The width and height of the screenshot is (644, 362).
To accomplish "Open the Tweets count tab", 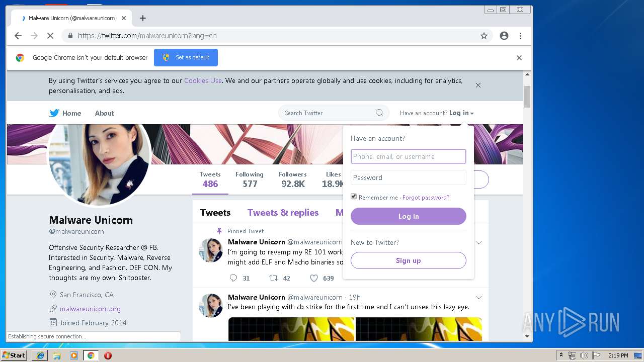I will 210,179.
